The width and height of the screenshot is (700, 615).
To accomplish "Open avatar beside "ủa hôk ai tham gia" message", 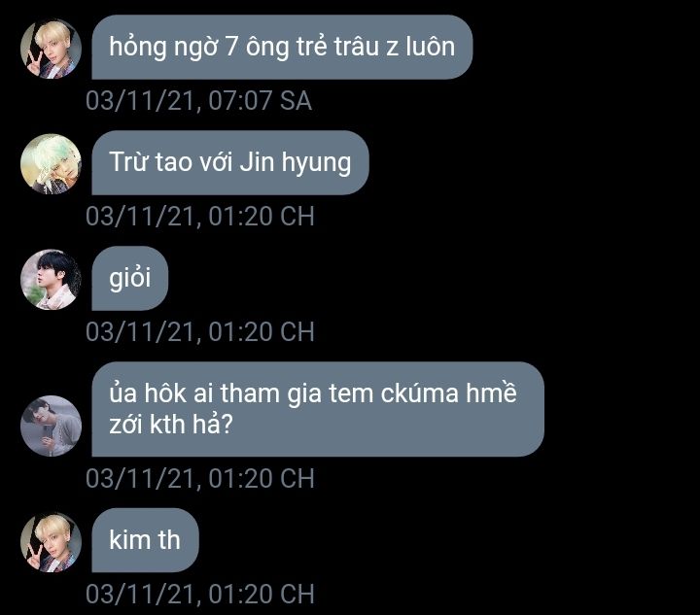I will click(51, 426).
